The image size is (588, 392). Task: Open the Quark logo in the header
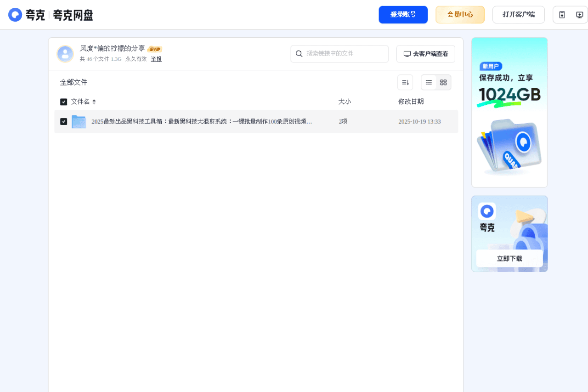click(x=15, y=14)
